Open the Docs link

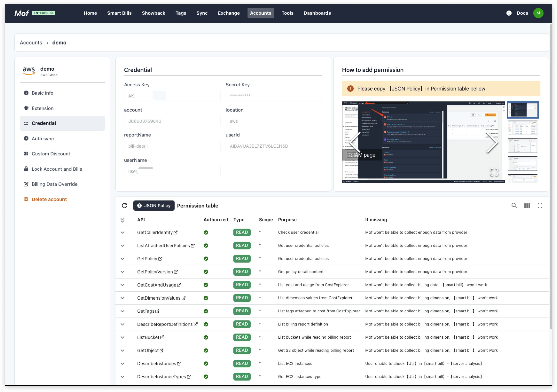522,13
